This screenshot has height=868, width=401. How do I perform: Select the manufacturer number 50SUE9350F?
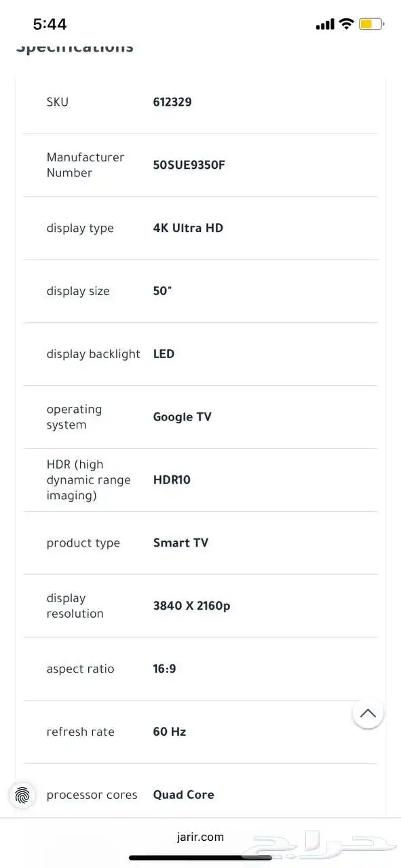click(x=189, y=165)
